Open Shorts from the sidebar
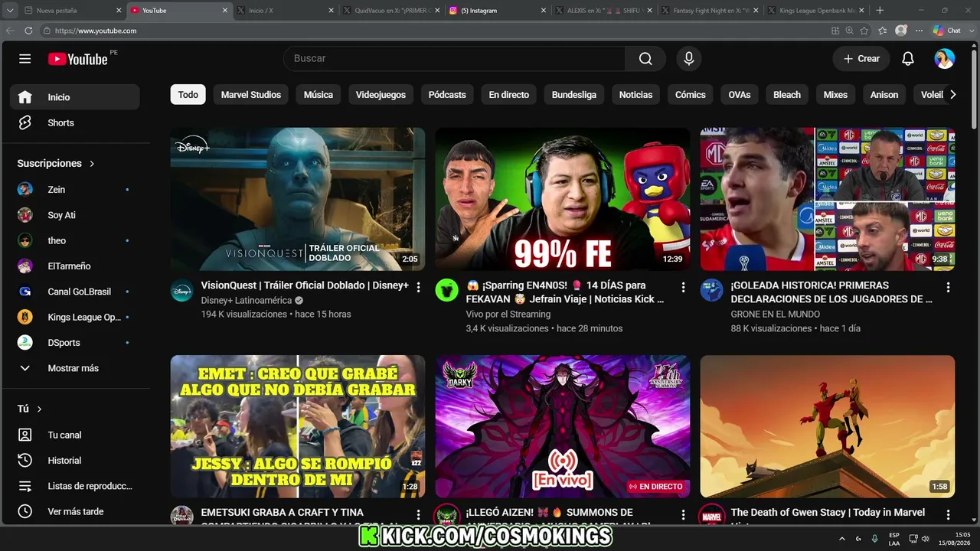This screenshot has height=551, width=980. [x=75, y=122]
